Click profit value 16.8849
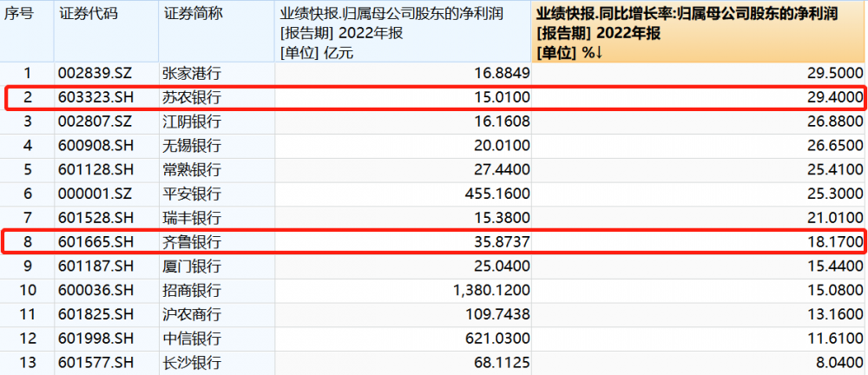Screen dimensions: 868x375 (x=503, y=73)
